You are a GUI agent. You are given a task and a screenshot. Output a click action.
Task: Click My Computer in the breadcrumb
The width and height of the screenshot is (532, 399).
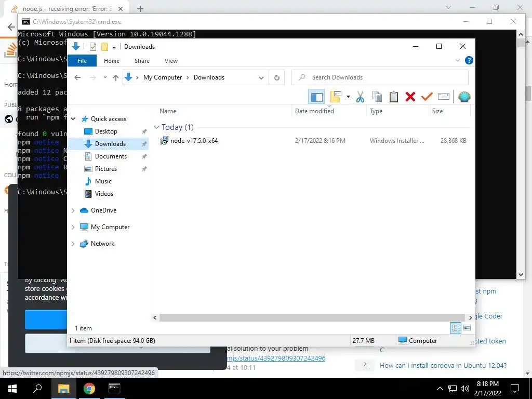pyautogui.click(x=163, y=77)
